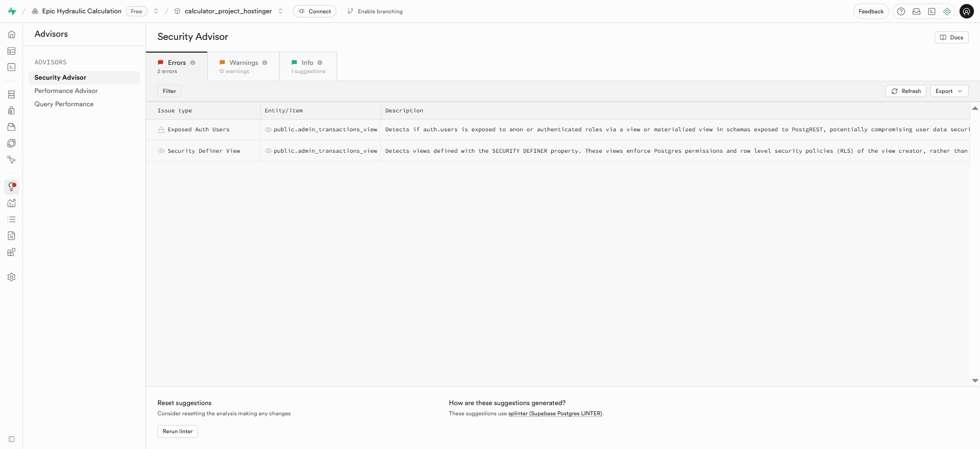Click the Connect button
The height and width of the screenshot is (449, 980).
314,11
